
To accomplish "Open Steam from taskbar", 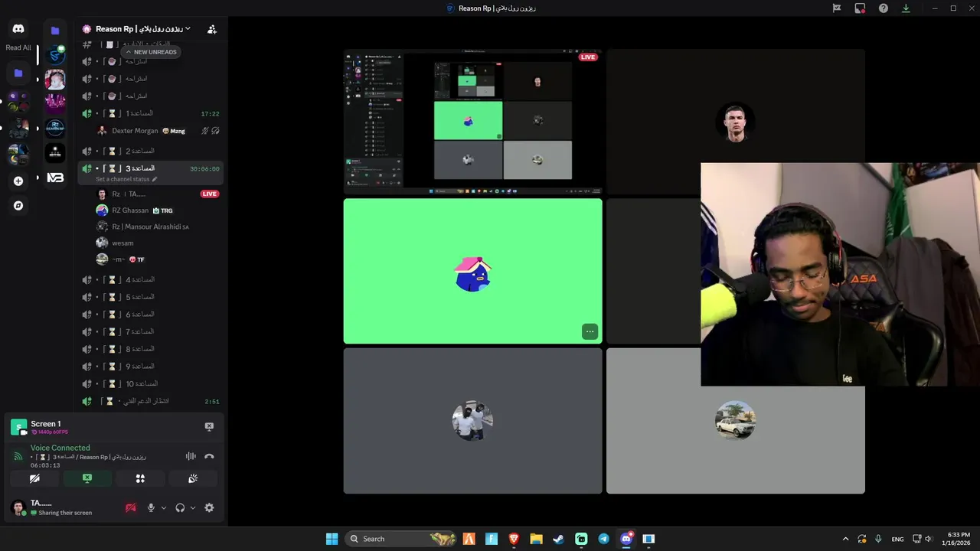I will (x=559, y=539).
